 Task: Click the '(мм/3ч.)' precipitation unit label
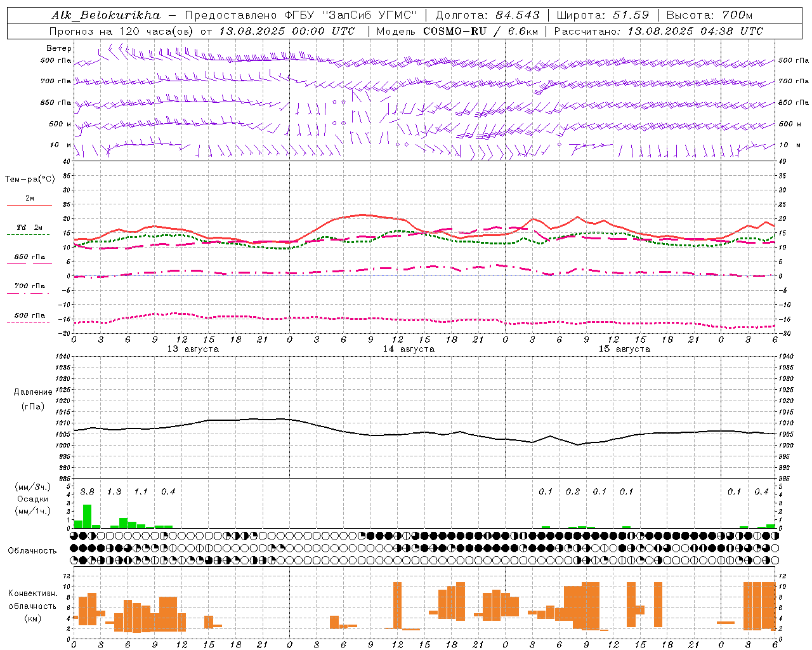[x=32, y=487]
